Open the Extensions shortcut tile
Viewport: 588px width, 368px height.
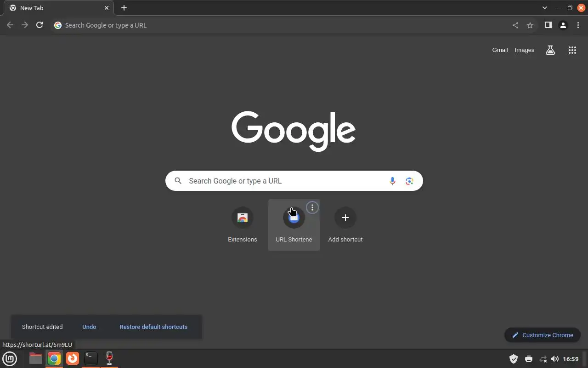243,225
